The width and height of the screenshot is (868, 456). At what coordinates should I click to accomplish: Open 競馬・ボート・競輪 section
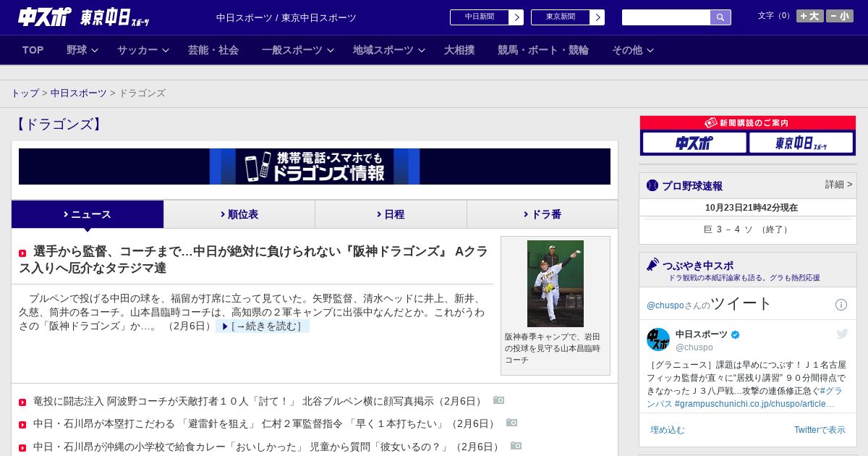[x=543, y=50]
